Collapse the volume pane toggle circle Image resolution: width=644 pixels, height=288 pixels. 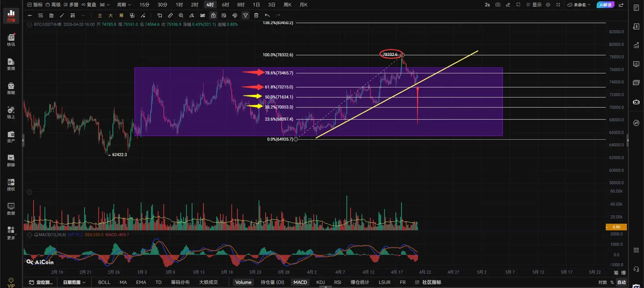click(30, 192)
